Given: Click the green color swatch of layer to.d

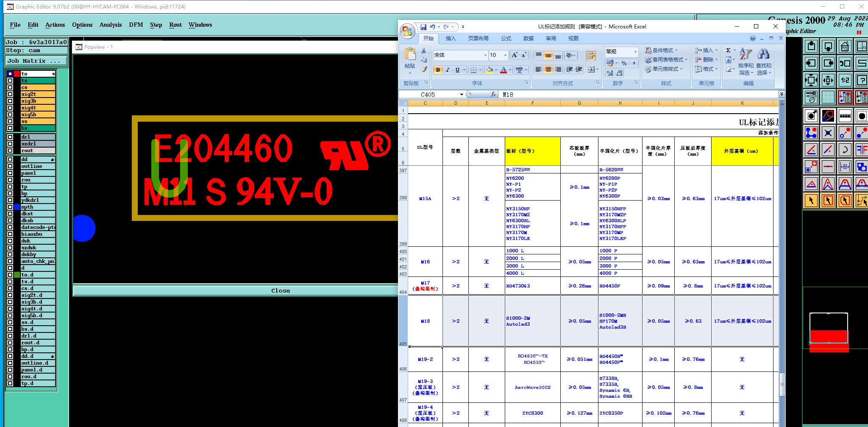Looking at the screenshot, I should tap(17, 275).
